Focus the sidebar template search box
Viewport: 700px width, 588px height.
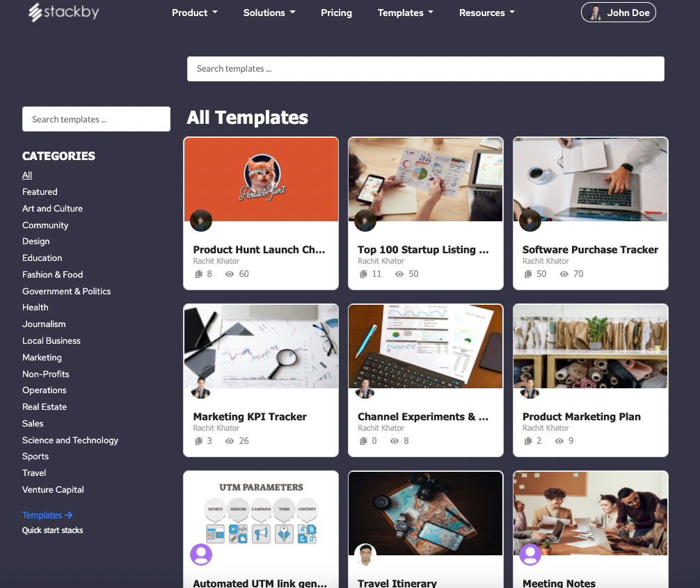click(96, 119)
